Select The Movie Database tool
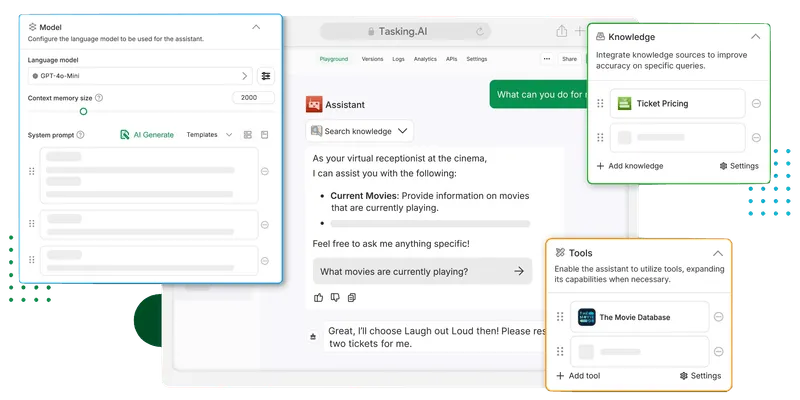Image resolution: width=800 pixels, height=400 pixels. pyautogui.click(x=640, y=317)
